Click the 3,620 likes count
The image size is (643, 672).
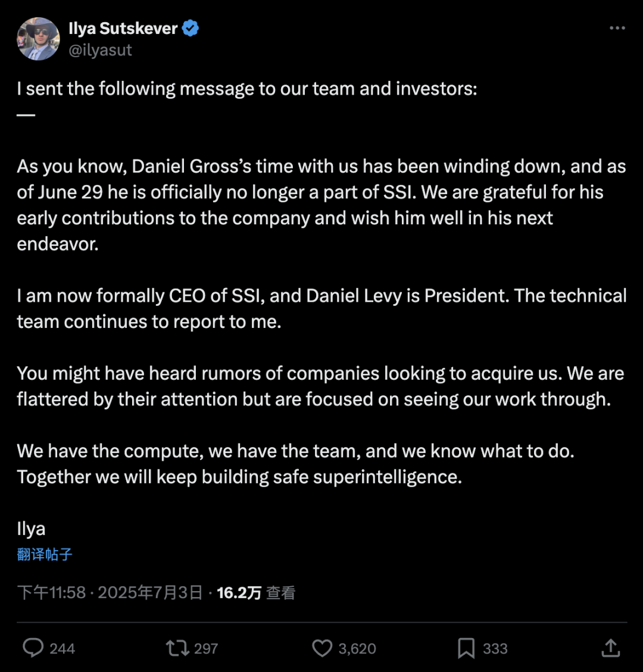357,648
